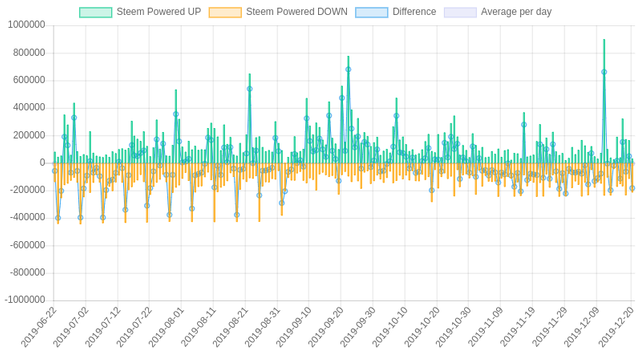Image resolution: width=640 pixels, height=361 pixels.
Task: Click the x-axis date 2019-09-10
Action: pos(294,327)
